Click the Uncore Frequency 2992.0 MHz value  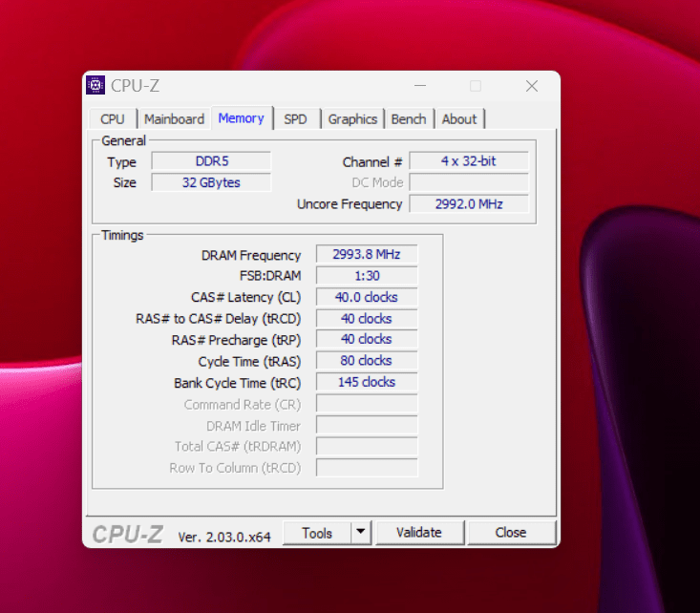click(469, 204)
